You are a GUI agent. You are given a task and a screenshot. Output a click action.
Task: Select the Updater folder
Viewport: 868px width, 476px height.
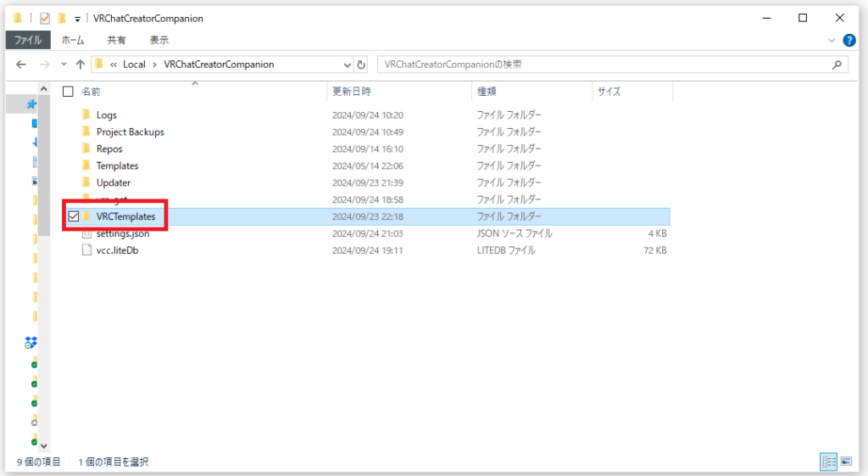point(114,182)
